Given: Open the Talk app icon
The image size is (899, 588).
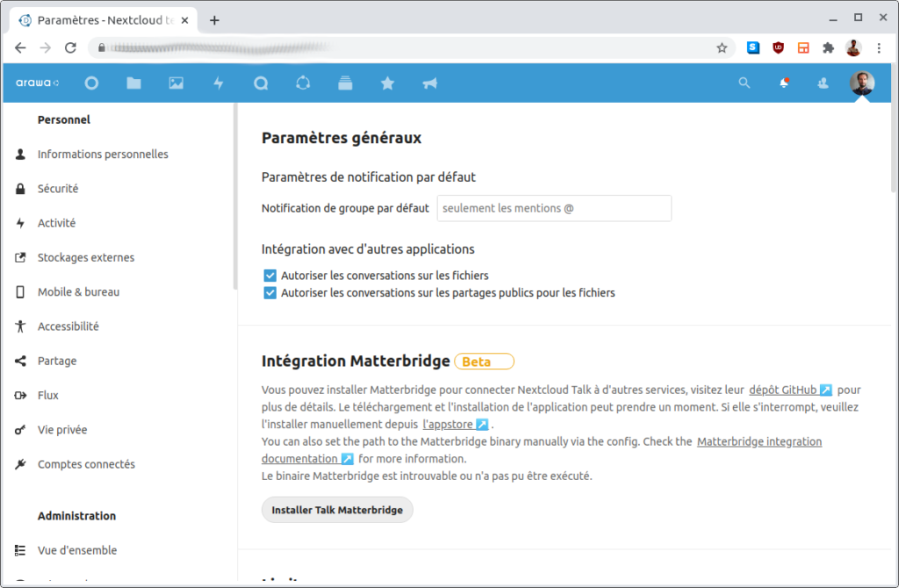Looking at the screenshot, I should coord(261,83).
